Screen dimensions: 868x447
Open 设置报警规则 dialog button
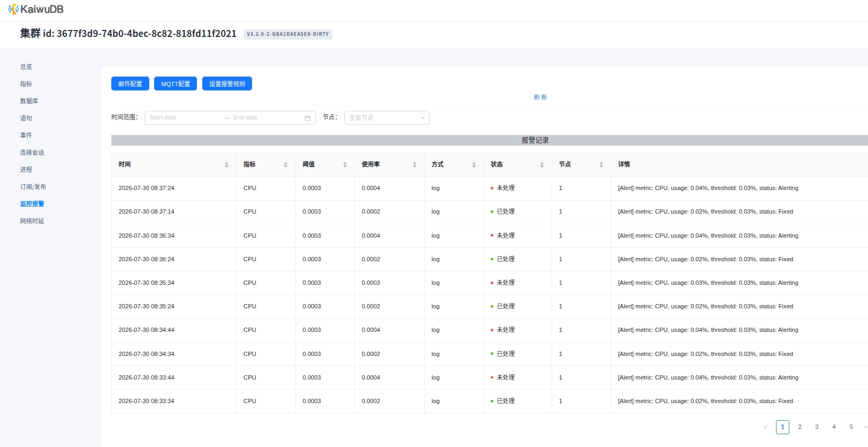point(227,84)
